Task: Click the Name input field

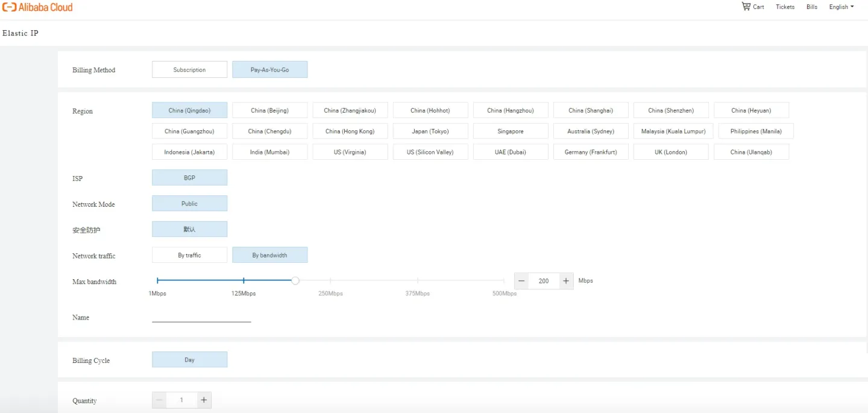Action: 201,317
